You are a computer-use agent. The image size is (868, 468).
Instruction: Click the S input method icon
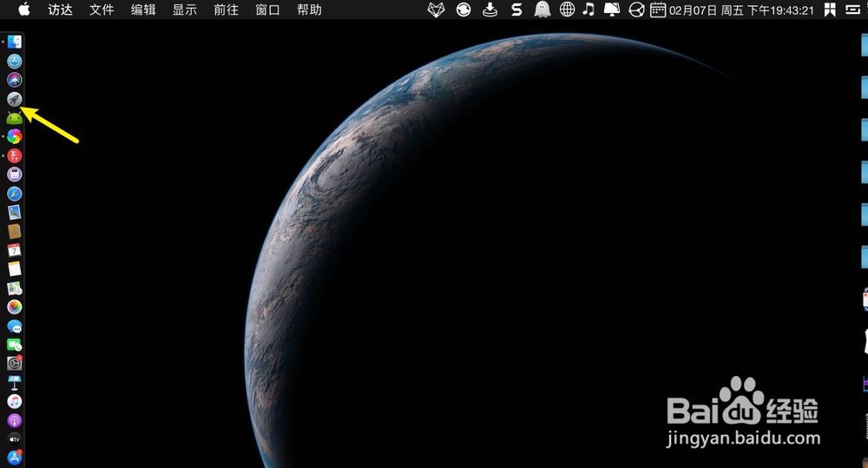coord(516,10)
